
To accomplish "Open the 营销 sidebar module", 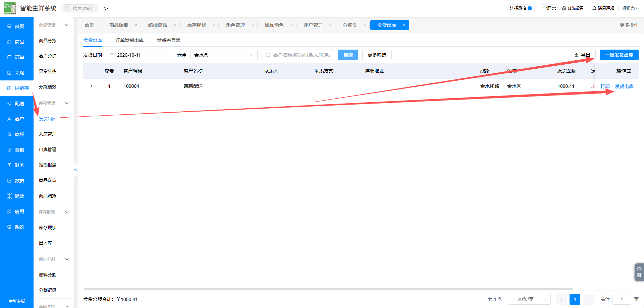I will 17,150.
